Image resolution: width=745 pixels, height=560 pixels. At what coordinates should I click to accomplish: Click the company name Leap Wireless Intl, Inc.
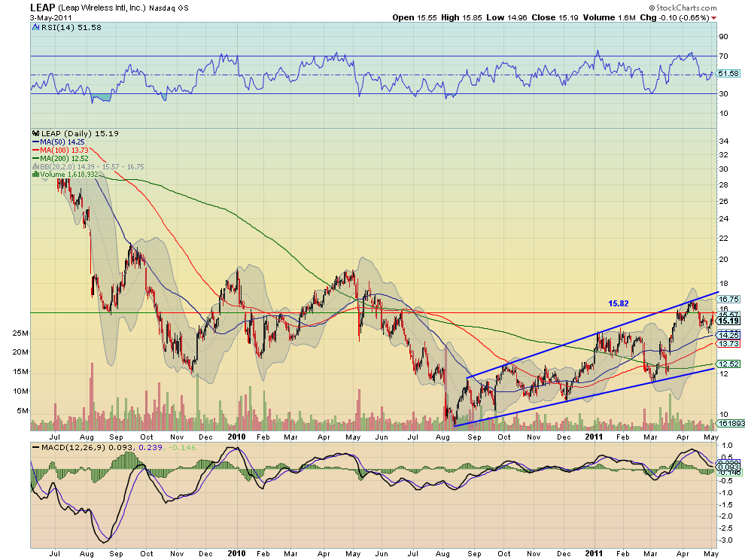[102, 8]
